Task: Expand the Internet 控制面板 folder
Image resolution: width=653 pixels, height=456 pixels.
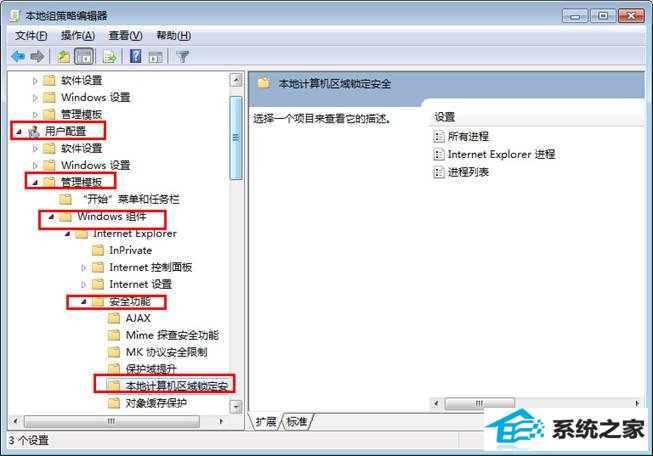Action: click(83, 267)
